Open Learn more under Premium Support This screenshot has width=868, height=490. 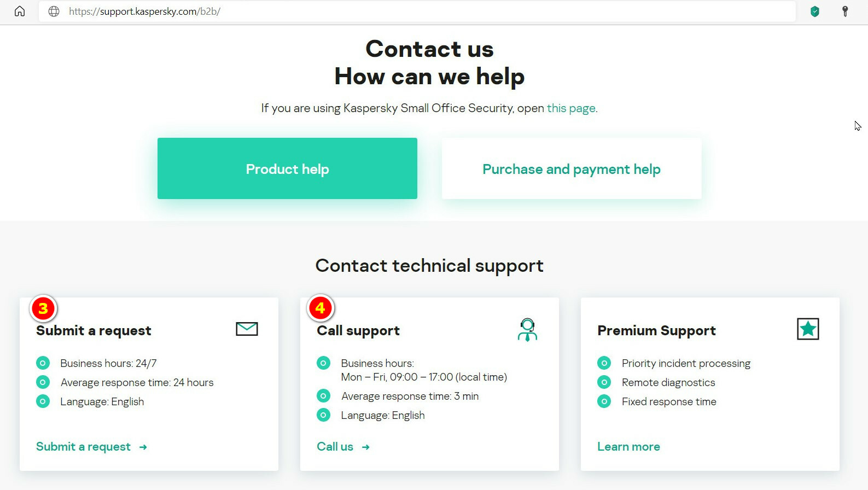coord(628,447)
